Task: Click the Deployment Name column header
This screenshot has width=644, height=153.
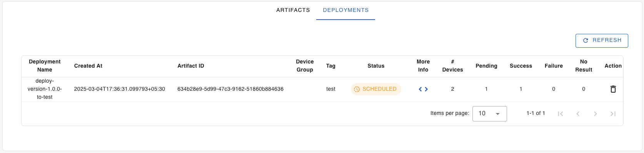Action: pyautogui.click(x=45, y=66)
